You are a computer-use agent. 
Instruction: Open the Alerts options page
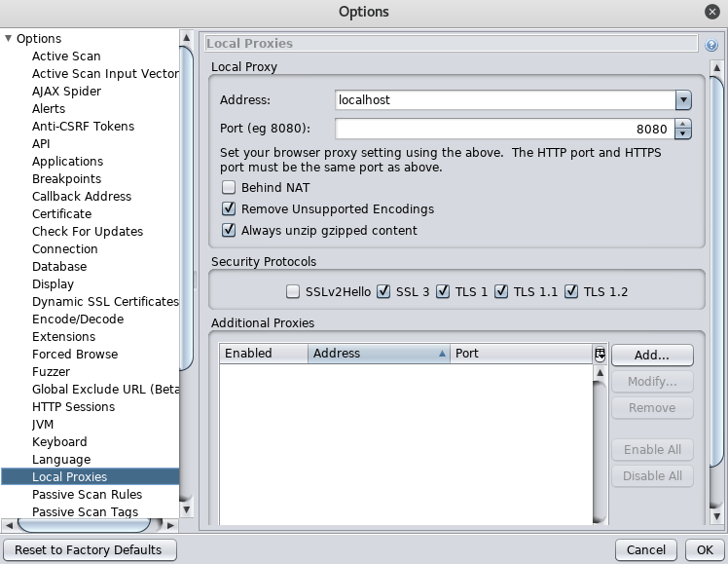(x=49, y=109)
